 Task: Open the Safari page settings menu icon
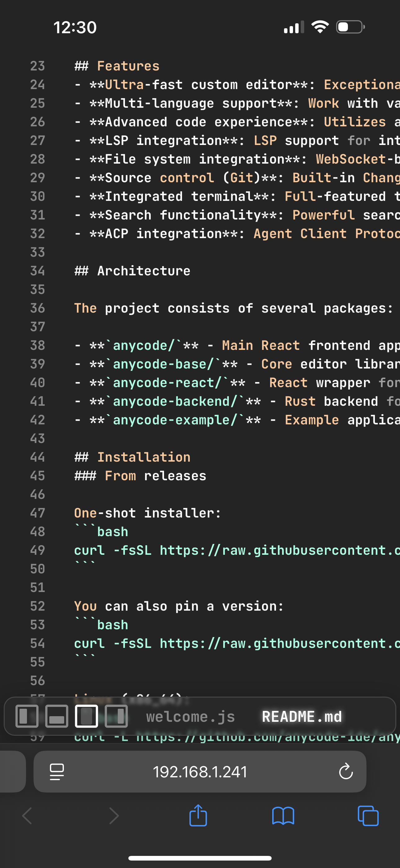click(57, 772)
